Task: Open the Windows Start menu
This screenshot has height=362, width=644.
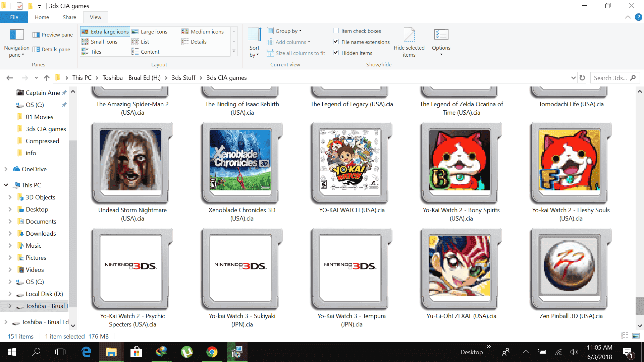Action: click(x=12, y=352)
